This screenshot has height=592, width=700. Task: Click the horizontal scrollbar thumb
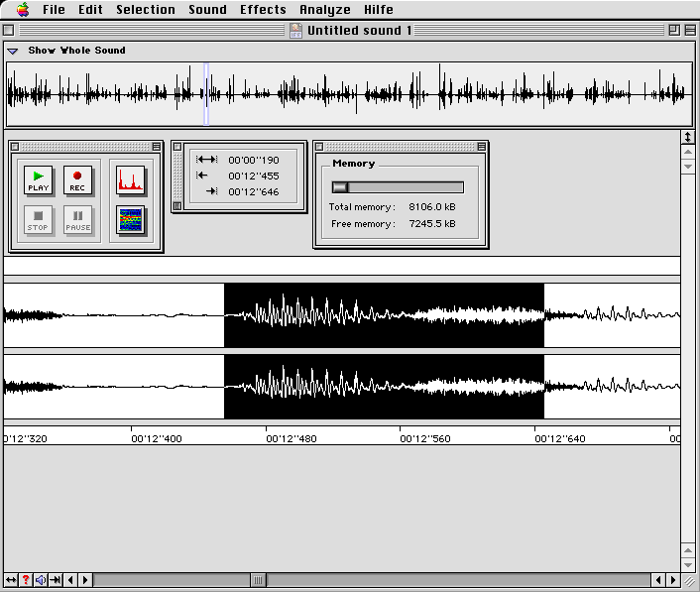[258, 580]
